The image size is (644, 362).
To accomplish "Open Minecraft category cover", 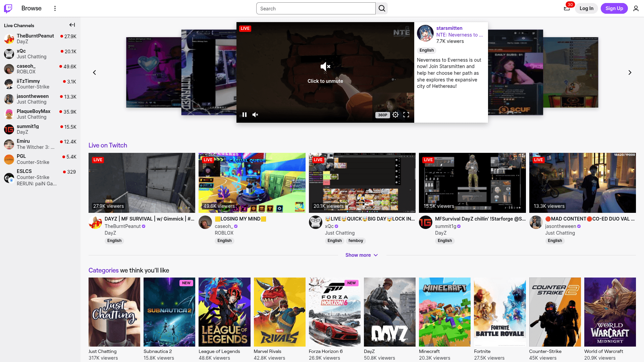I will tap(445, 312).
